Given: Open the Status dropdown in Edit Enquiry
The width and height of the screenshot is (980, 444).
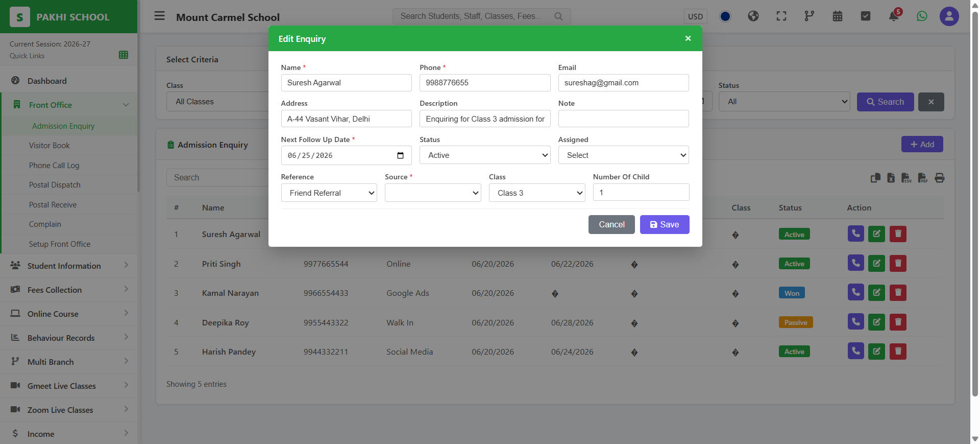Looking at the screenshot, I should click(x=485, y=155).
